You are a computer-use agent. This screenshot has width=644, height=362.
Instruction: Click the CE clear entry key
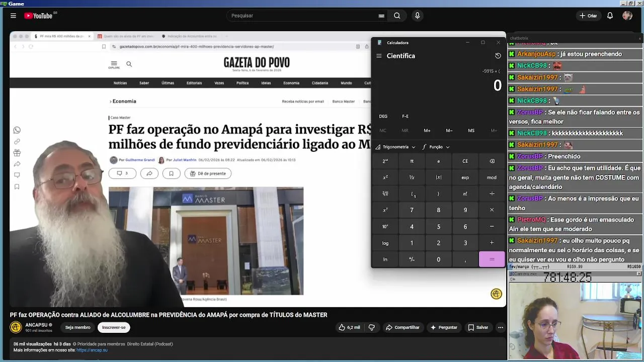465,161
